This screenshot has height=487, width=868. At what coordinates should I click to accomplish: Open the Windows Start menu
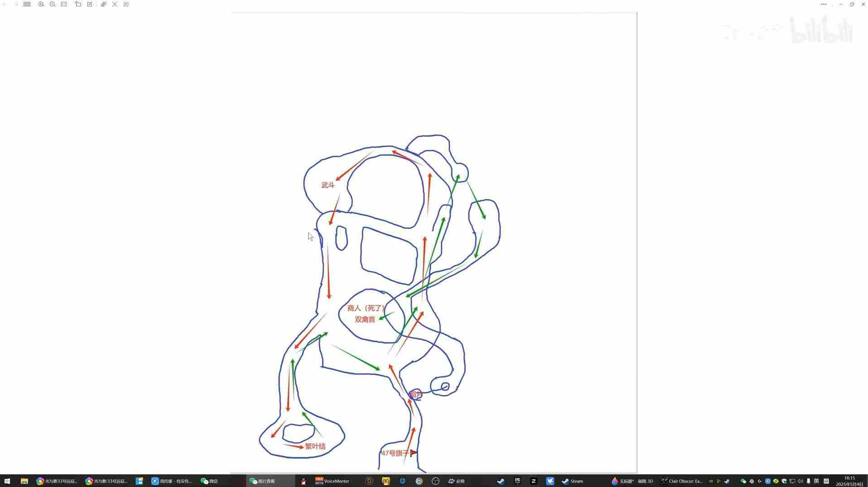click(7, 481)
